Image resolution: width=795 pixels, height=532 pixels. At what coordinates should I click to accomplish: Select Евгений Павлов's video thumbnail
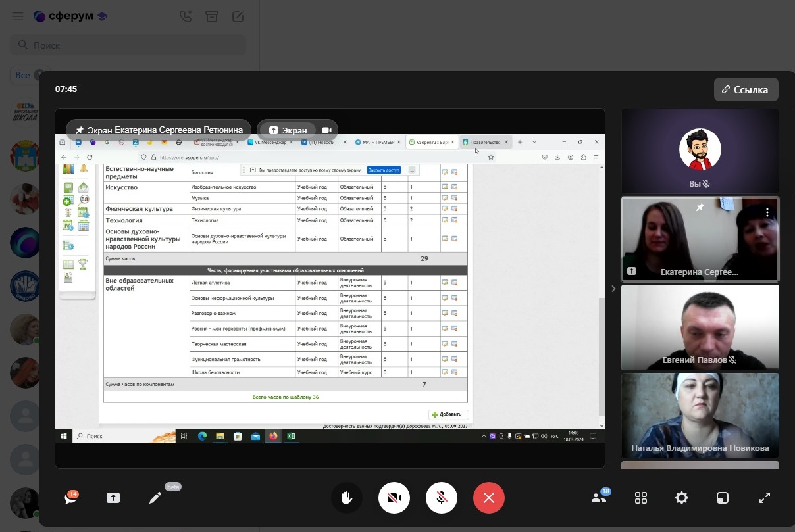coord(700,327)
